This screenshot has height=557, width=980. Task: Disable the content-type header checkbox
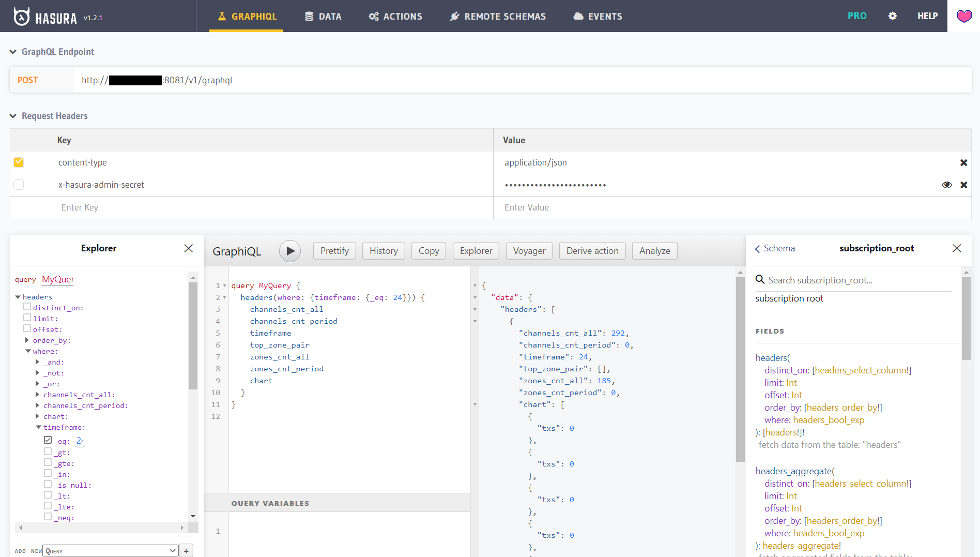click(x=19, y=162)
